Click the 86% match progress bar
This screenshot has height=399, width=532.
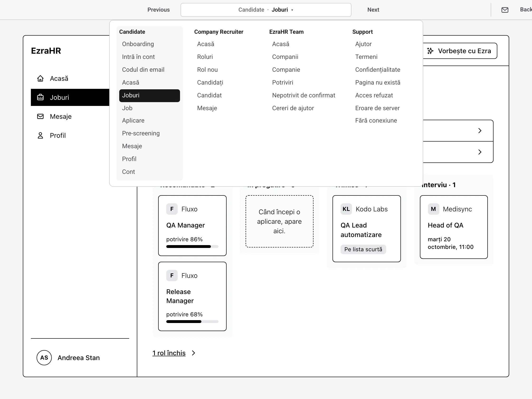coord(192,247)
